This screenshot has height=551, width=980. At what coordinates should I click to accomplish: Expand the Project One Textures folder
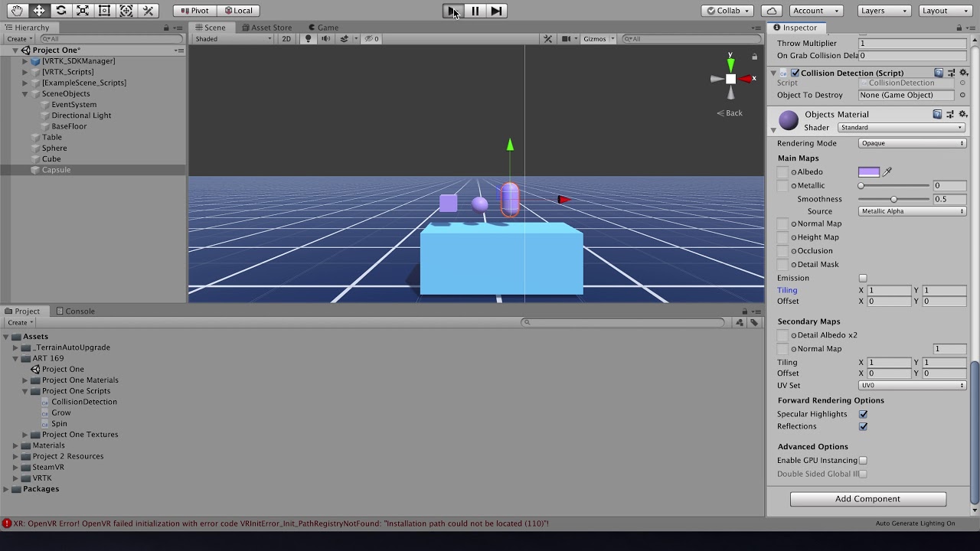[x=25, y=435]
